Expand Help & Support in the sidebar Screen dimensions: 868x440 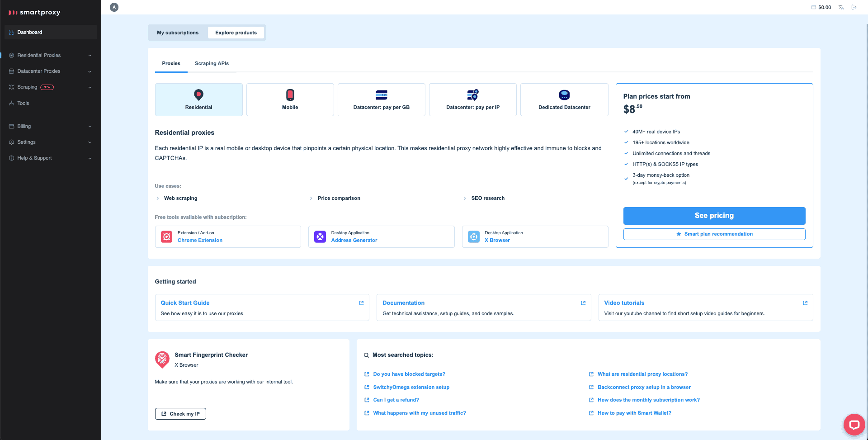pos(51,158)
